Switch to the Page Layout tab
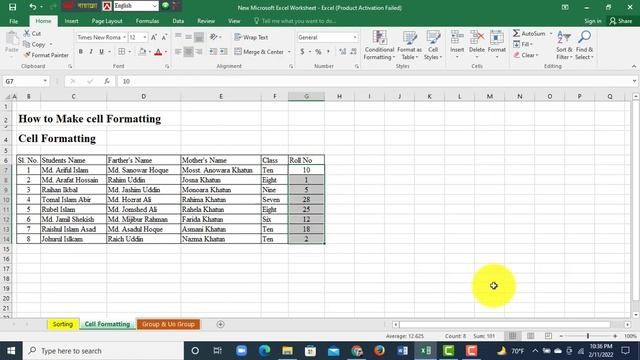 coord(107,21)
